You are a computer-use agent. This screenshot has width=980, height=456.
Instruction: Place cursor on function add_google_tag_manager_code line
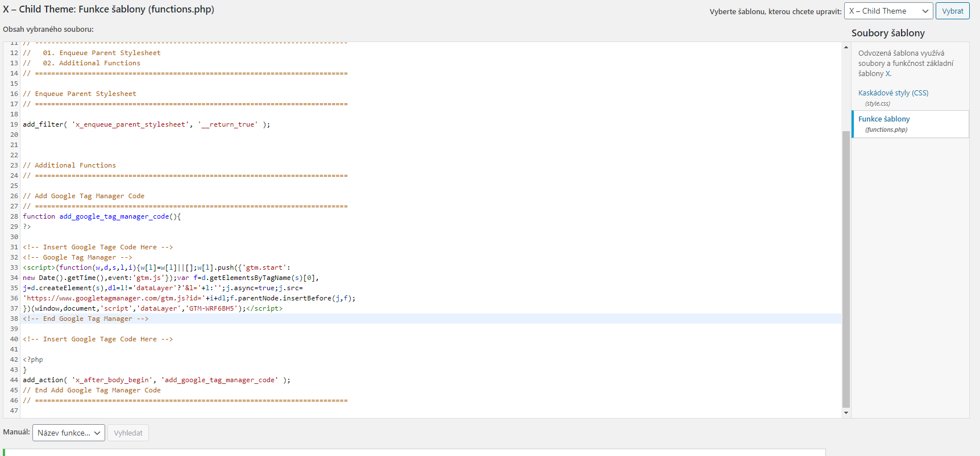pyautogui.click(x=102, y=216)
